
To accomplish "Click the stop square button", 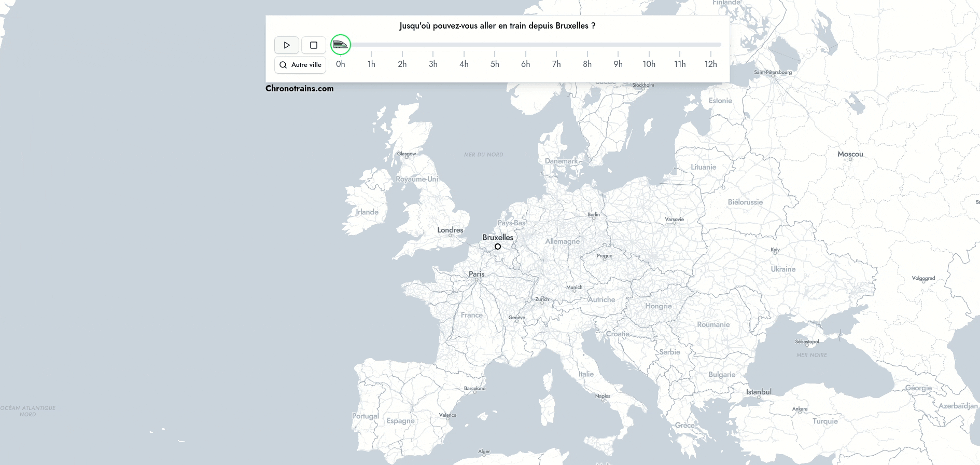I will coord(313,45).
